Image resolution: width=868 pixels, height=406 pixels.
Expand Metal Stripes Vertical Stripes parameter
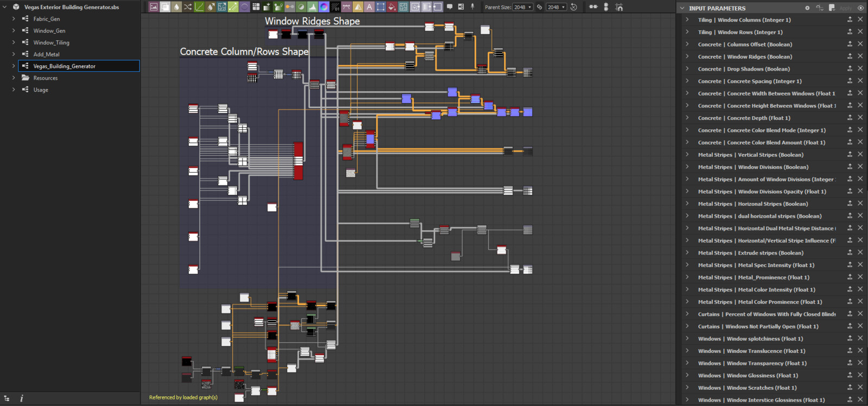pyautogui.click(x=687, y=155)
